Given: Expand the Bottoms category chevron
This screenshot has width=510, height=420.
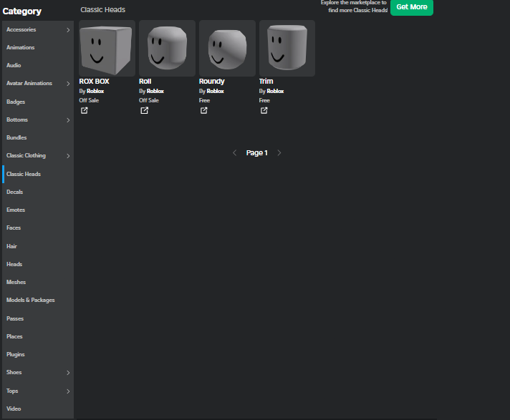Looking at the screenshot, I should click(68, 120).
